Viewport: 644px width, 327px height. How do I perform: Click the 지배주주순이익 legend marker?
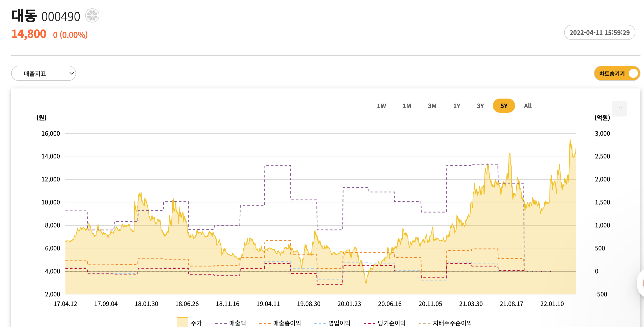pyautogui.click(x=425, y=323)
